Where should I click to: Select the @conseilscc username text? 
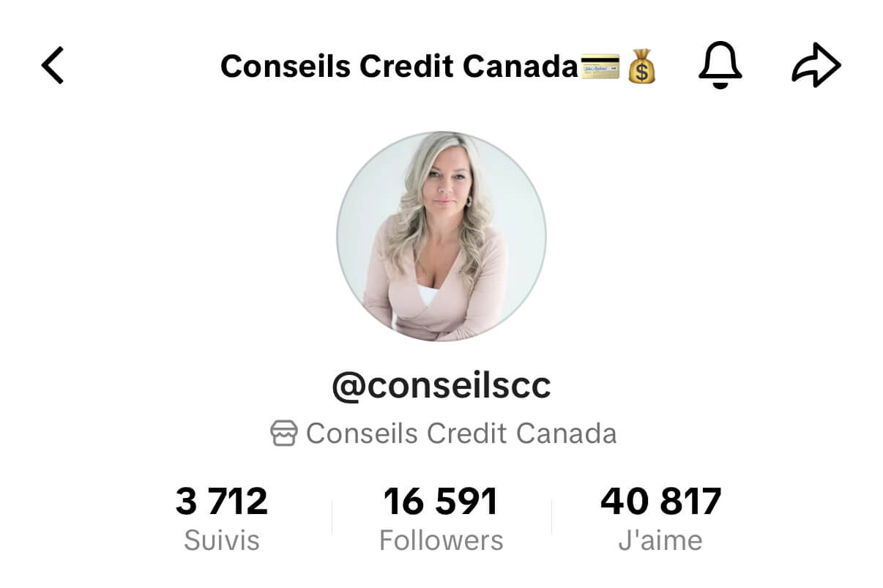[442, 386]
